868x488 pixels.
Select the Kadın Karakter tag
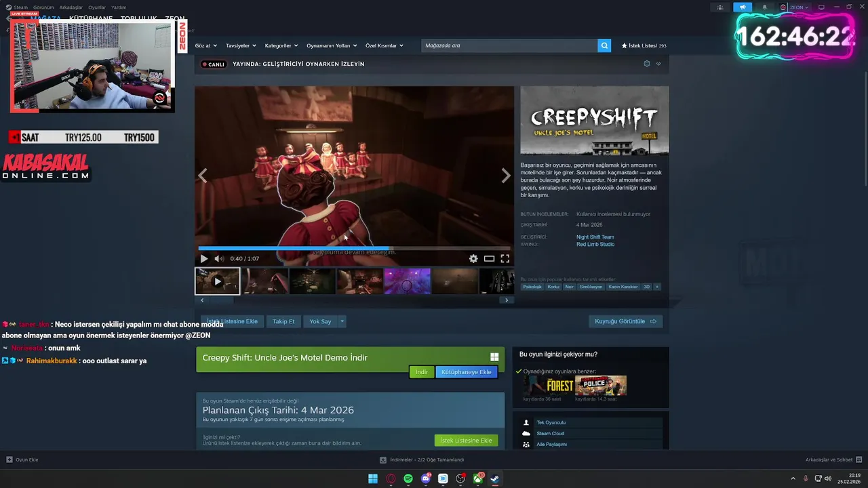click(623, 287)
